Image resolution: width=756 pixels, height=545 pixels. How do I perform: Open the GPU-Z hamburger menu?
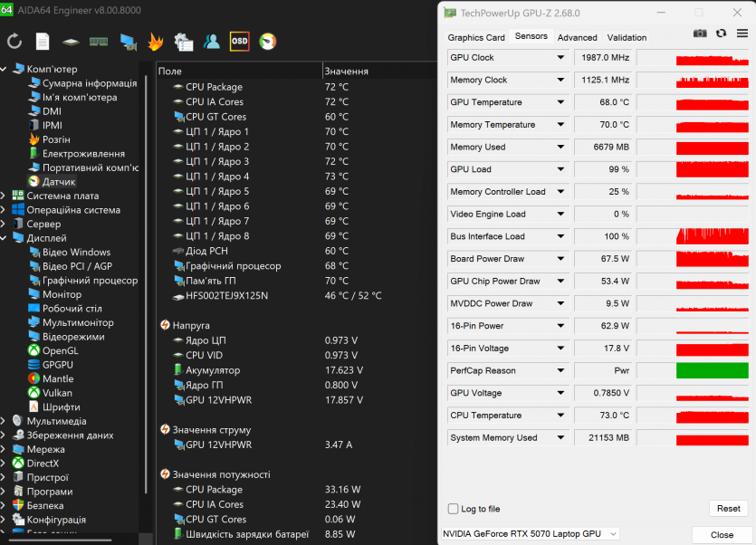[742, 33]
